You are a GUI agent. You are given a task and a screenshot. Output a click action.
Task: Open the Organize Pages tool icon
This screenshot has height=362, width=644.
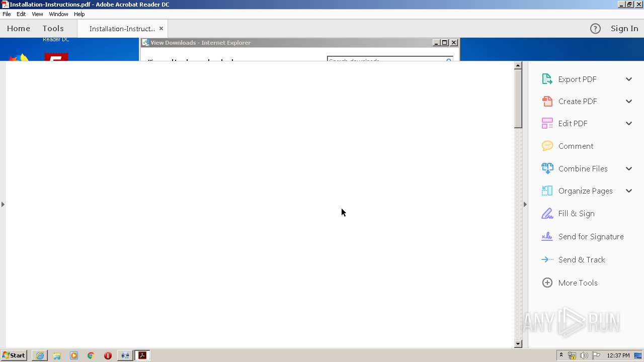[x=547, y=191]
